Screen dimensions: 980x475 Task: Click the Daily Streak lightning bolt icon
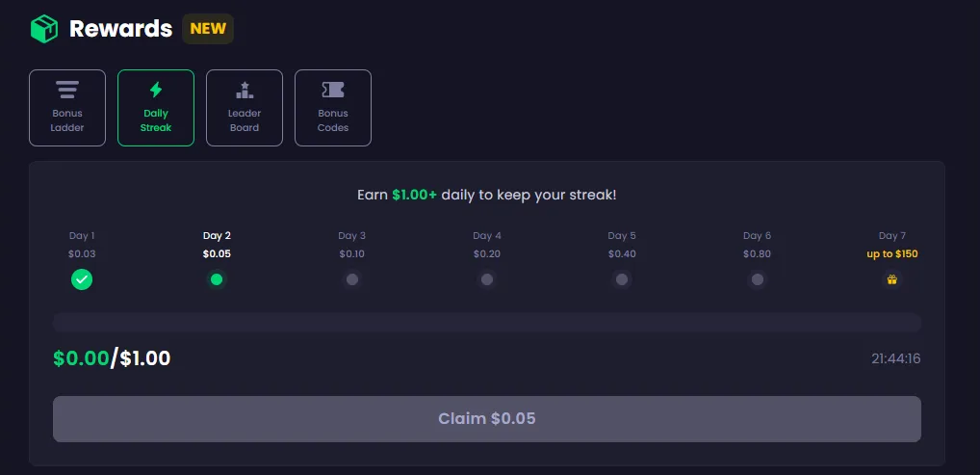156,90
